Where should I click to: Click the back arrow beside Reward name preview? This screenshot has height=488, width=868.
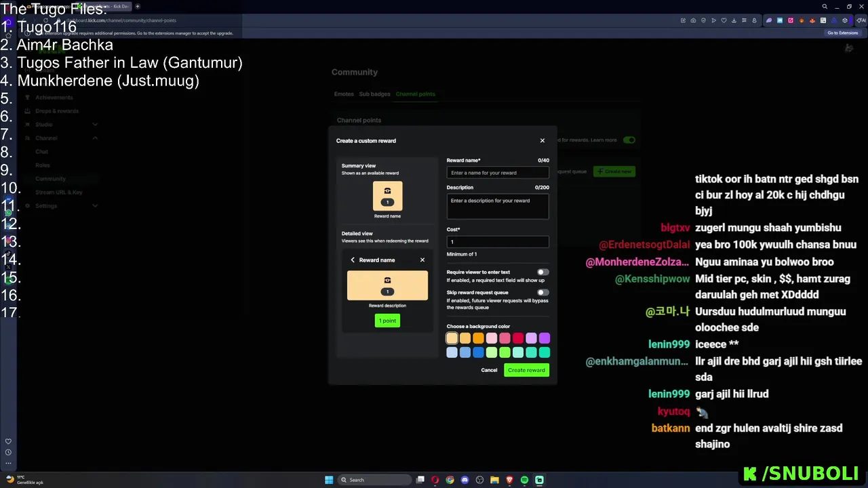pyautogui.click(x=353, y=260)
